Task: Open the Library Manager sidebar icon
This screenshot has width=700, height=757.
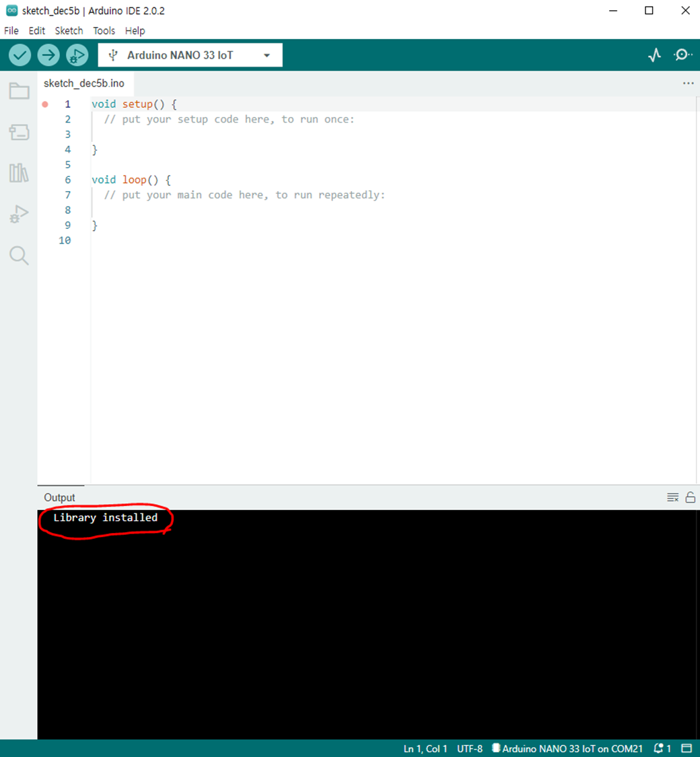Action: pyautogui.click(x=20, y=173)
